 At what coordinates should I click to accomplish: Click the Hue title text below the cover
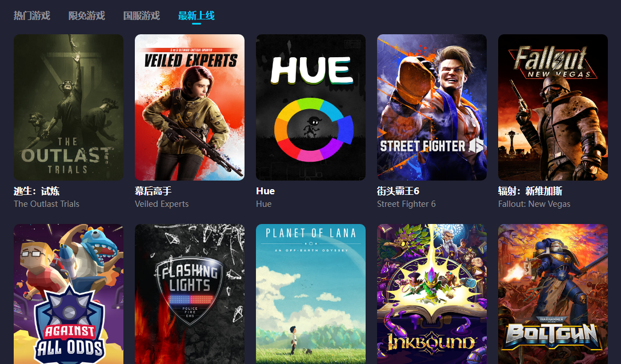(x=265, y=191)
